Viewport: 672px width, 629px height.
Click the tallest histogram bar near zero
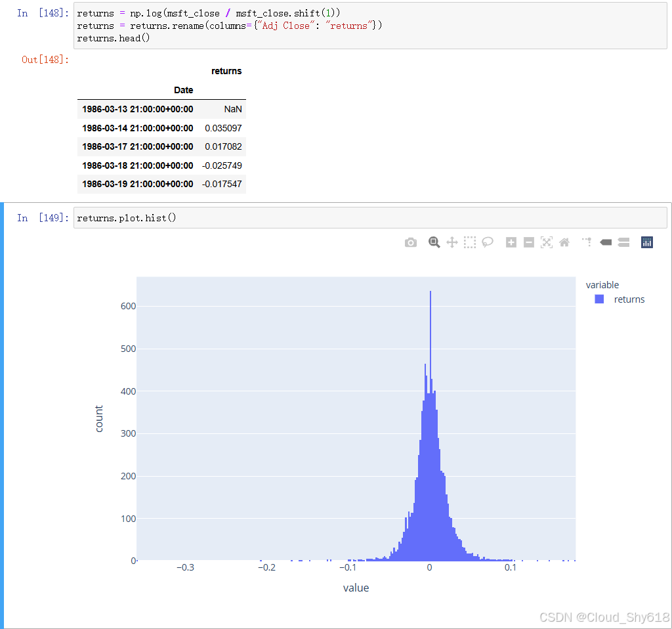click(430, 425)
